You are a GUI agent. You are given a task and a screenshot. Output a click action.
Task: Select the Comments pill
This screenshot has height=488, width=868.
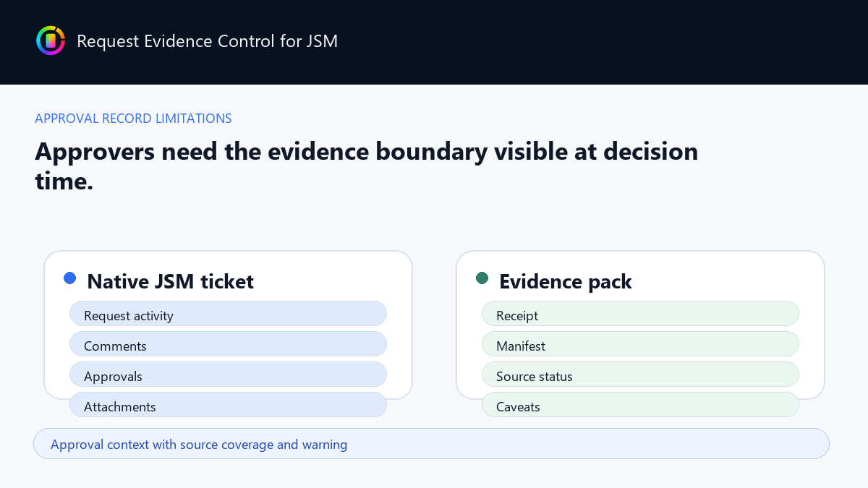(228, 345)
